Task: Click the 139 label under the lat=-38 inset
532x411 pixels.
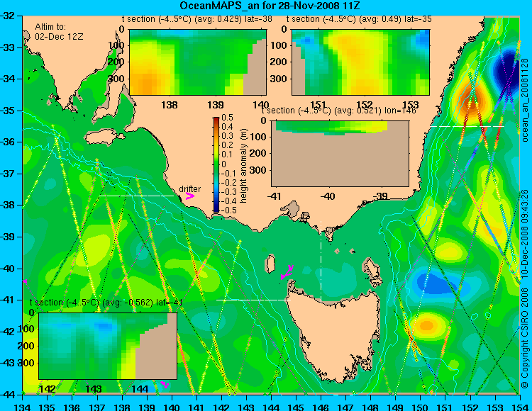Action: (x=216, y=104)
